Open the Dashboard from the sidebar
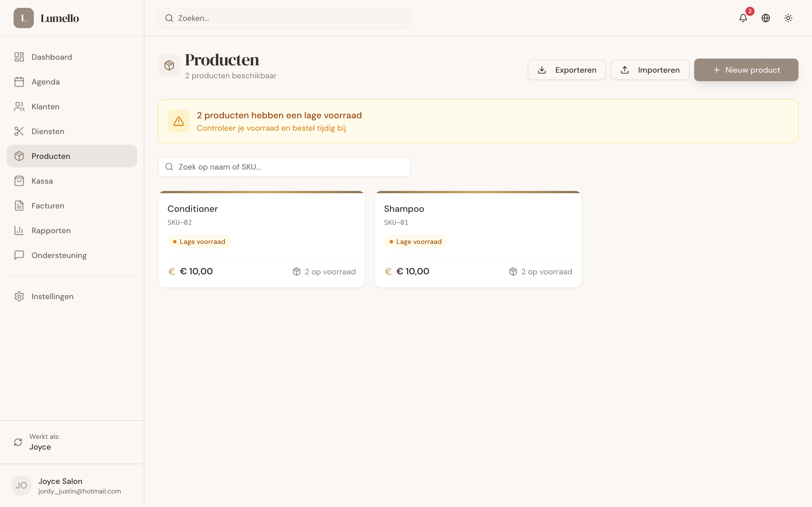The width and height of the screenshot is (812, 507). (x=52, y=57)
